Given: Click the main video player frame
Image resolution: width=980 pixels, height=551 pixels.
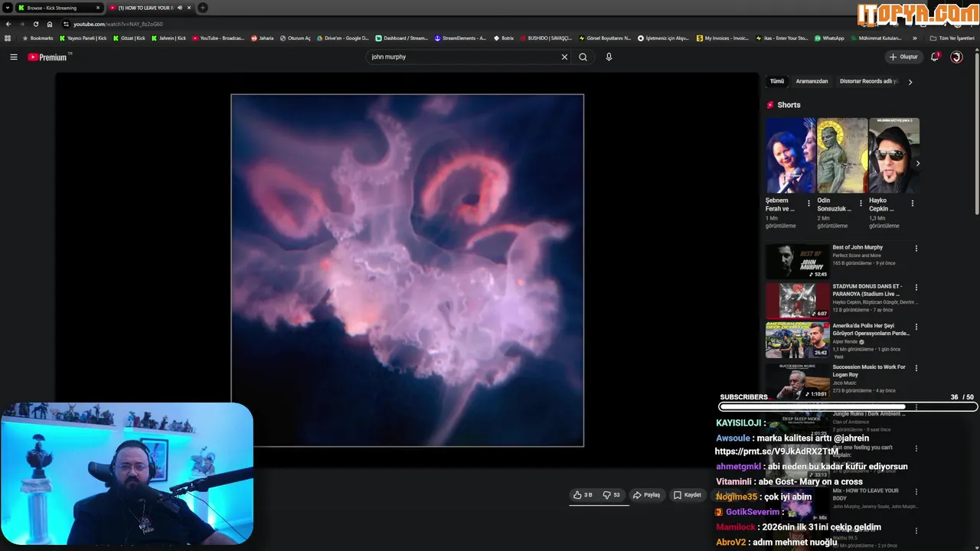Looking at the screenshot, I should pos(407,270).
